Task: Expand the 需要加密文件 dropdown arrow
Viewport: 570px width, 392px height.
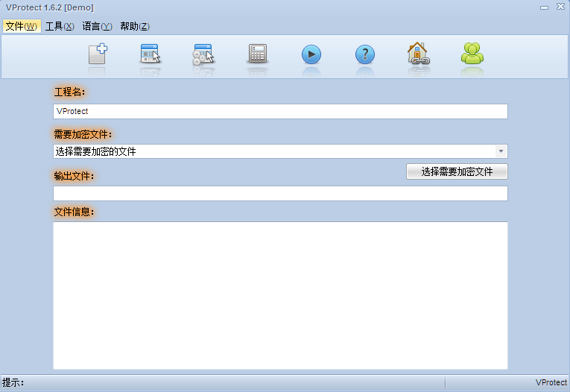Action: point(501,151)
